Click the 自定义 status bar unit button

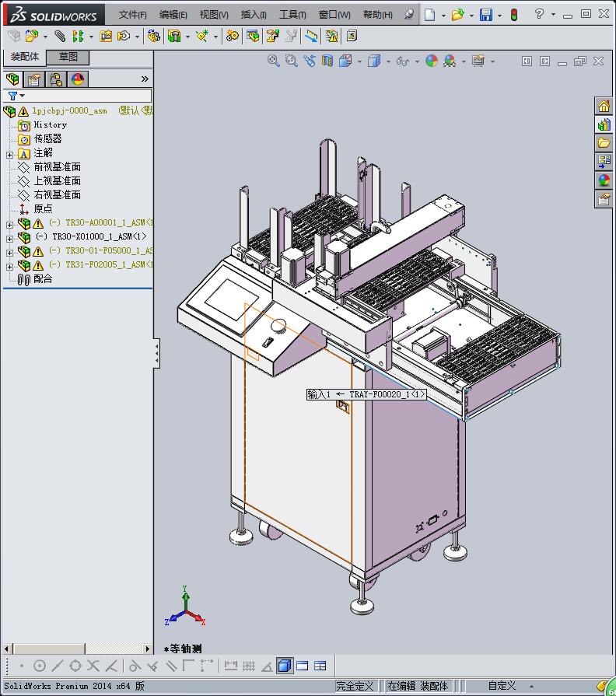tap(502, 686)
